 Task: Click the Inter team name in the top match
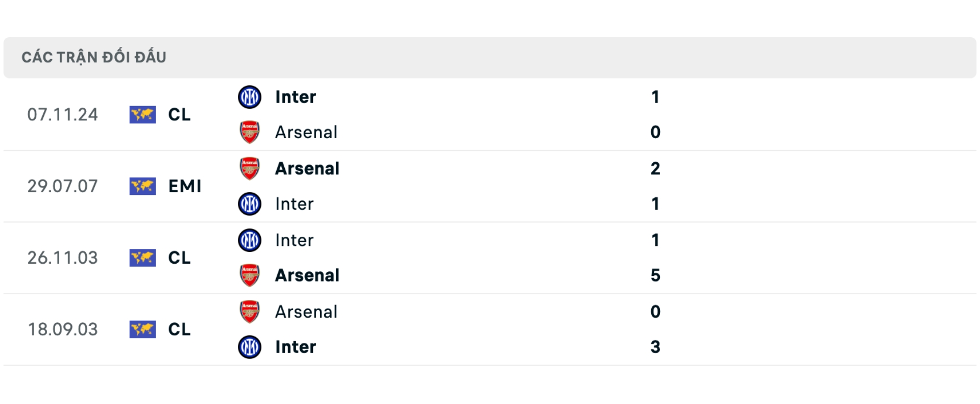pos(295,97)
